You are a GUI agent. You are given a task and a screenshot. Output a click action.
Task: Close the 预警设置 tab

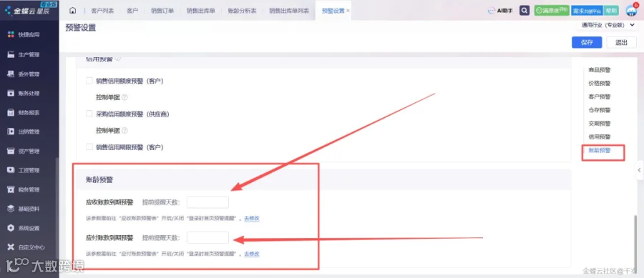click(348, 11)
